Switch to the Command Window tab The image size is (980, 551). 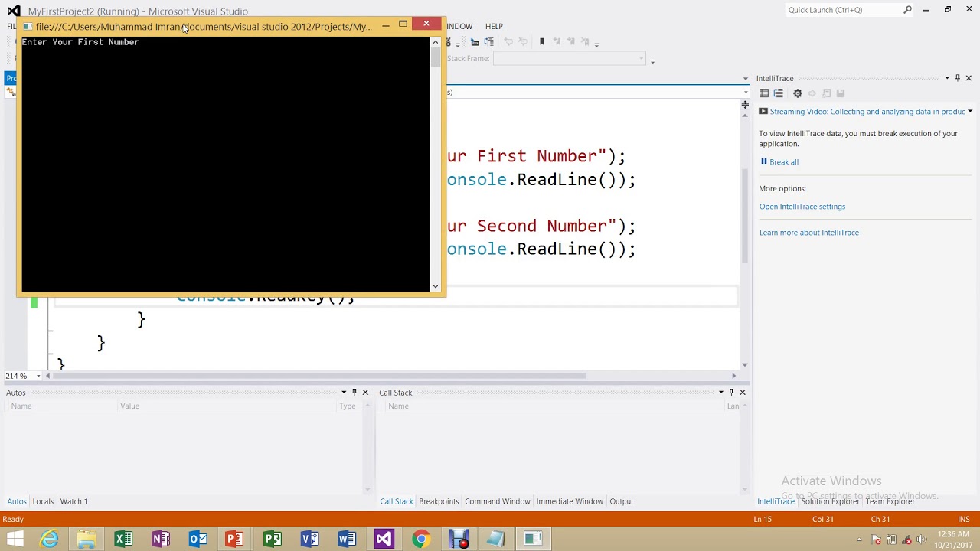click(x=497, y=501)
